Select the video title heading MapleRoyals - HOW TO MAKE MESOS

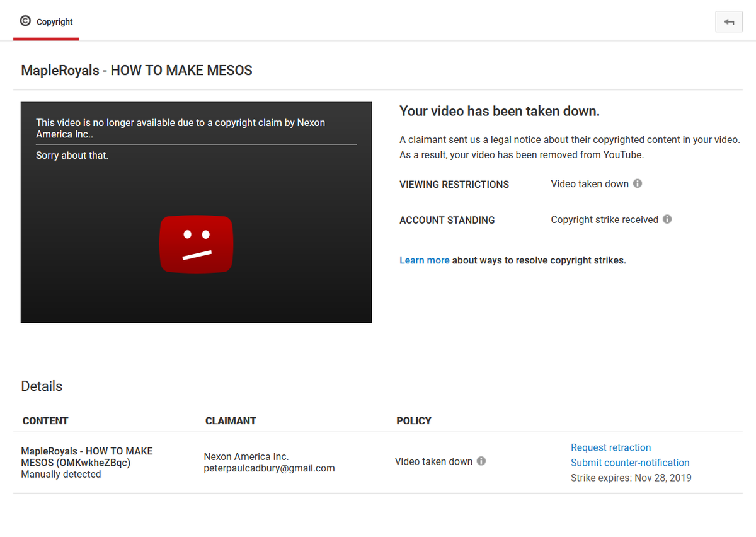137,71
